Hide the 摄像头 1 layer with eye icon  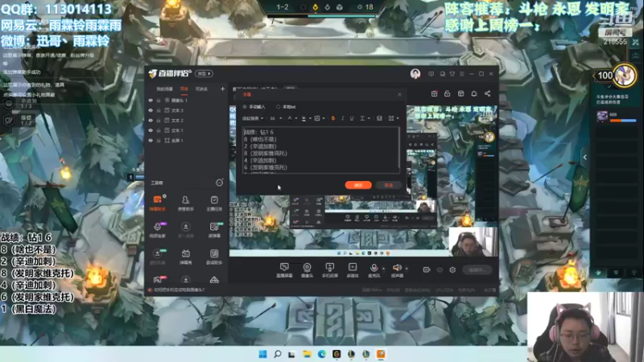tap(151, 100)
